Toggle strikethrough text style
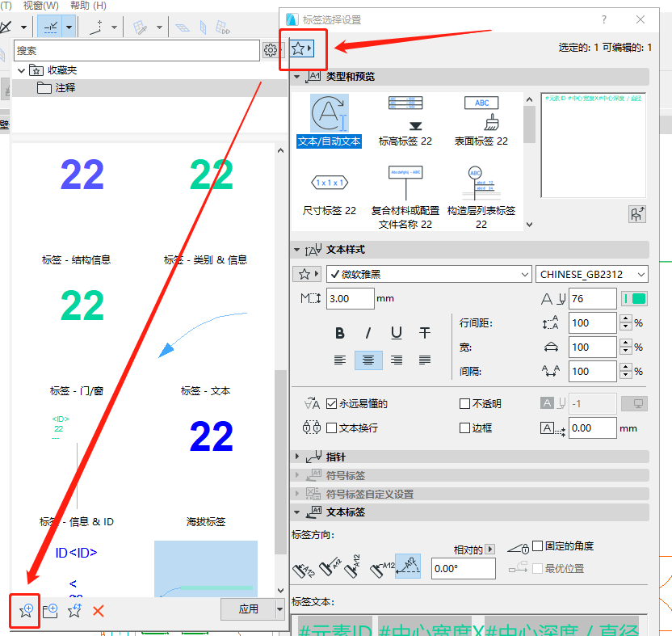This screenshot has width=672, height=636. 425,333
